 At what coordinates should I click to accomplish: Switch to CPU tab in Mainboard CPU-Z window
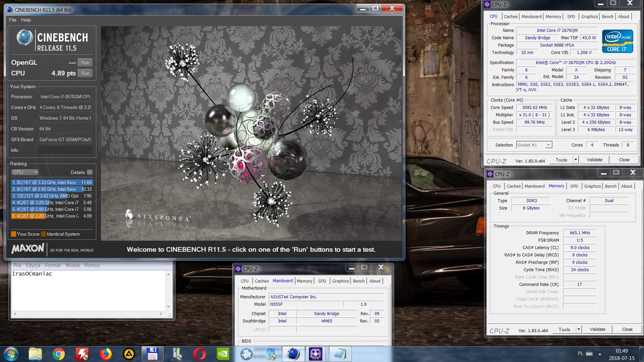click(245, 281)
